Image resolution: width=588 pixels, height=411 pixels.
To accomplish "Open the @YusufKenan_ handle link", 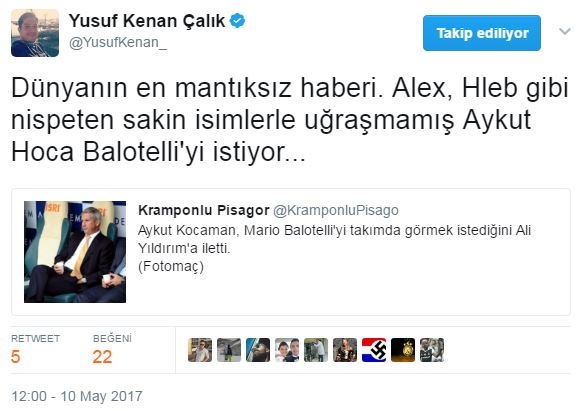I will tap(118, 42).
